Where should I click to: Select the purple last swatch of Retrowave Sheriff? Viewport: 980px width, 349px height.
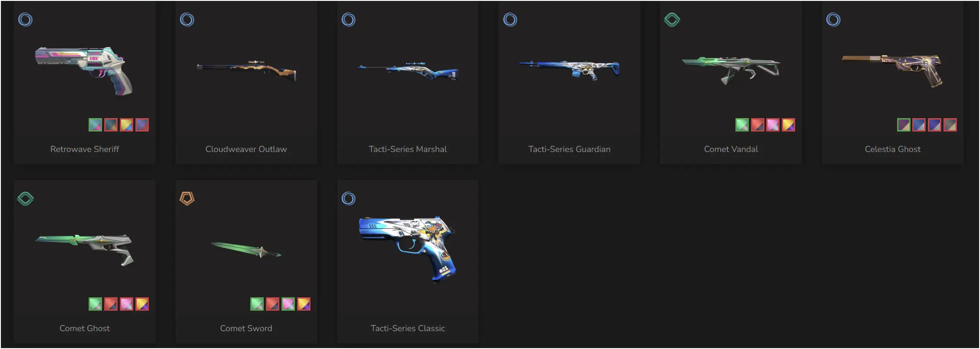(x=142, y=125)
